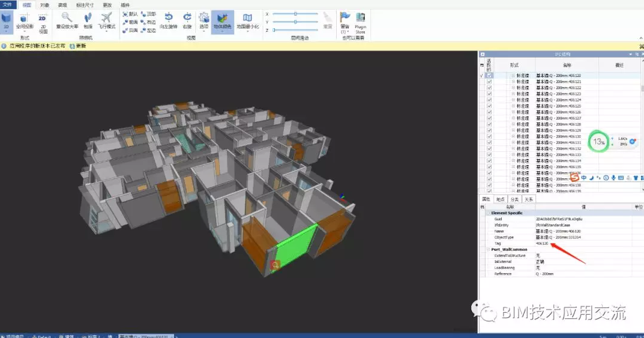Open the 警告 (1) dropdown arrow
The width and height of the screenshot is (644, 338).
(x=348, y=32)
